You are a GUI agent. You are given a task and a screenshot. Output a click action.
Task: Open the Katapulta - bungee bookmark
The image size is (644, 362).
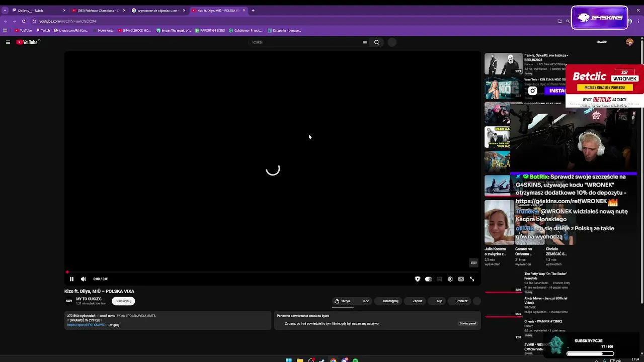click(x=284, y=31)
